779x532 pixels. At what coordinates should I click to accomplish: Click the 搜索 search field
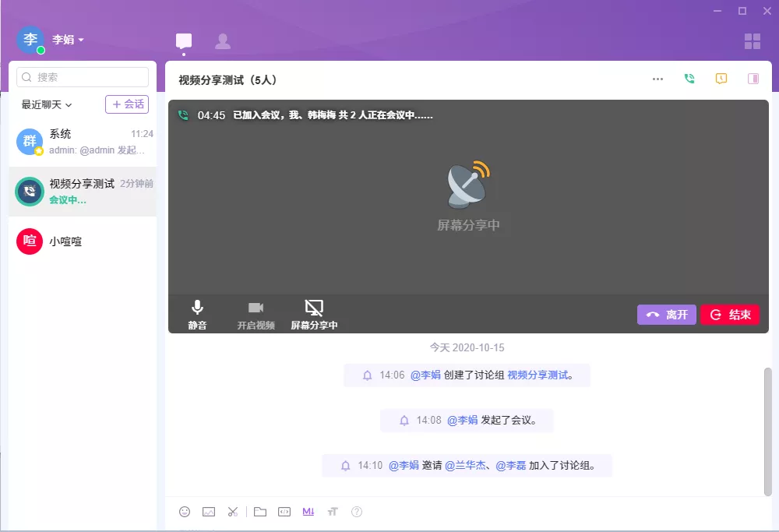[x=83, y=77]
